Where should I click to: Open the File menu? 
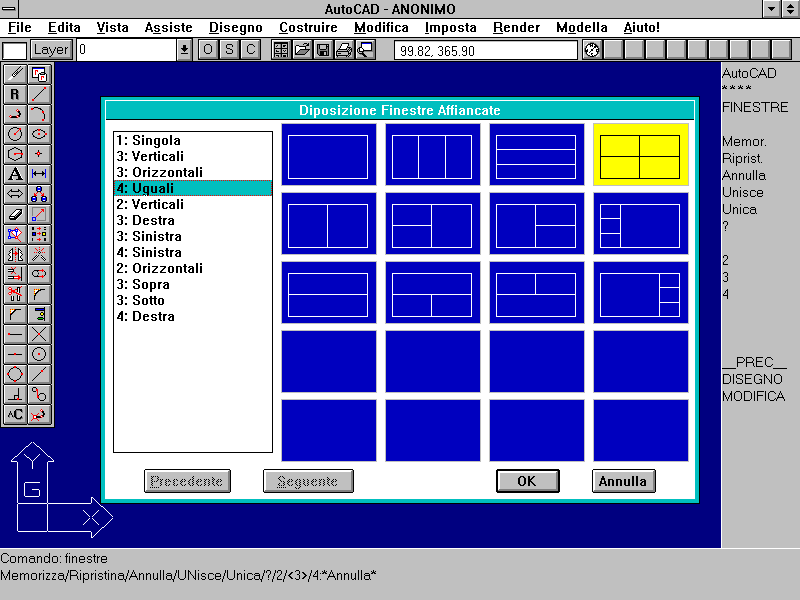point(20,28)
